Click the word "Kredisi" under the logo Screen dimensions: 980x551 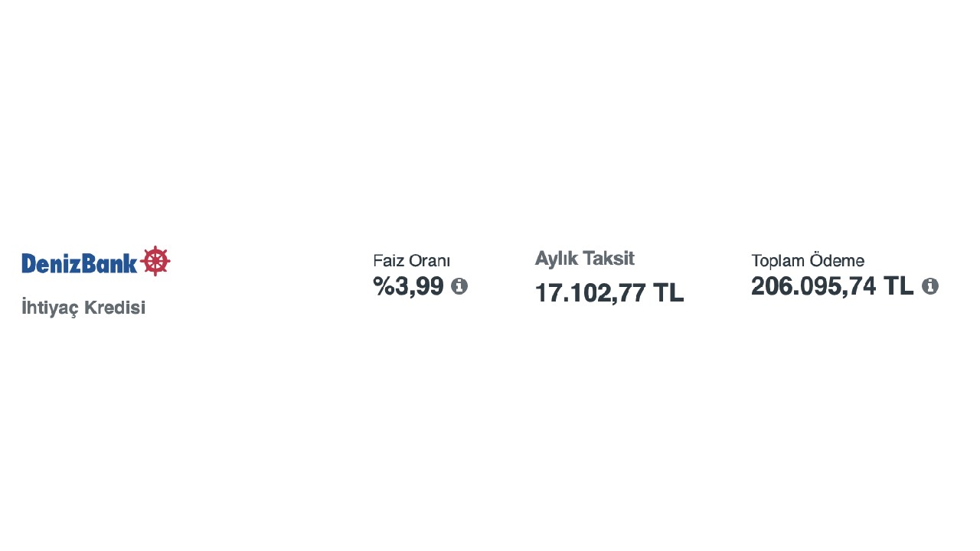pos(114,308)
